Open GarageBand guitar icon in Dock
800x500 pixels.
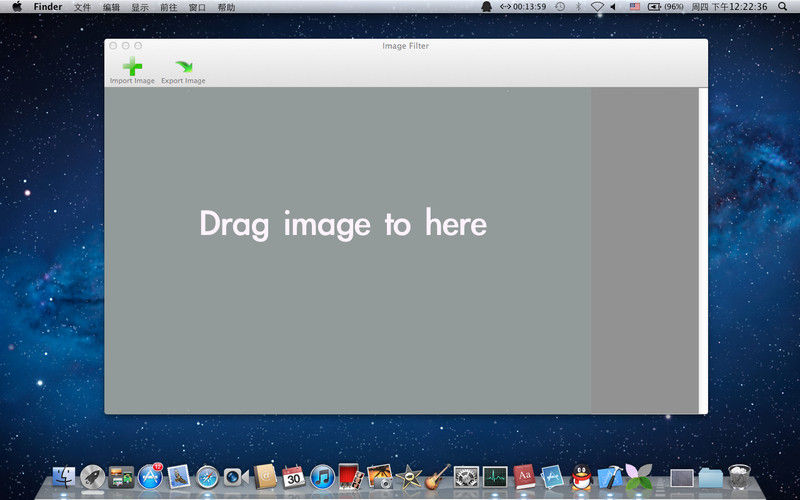[438, 477]
